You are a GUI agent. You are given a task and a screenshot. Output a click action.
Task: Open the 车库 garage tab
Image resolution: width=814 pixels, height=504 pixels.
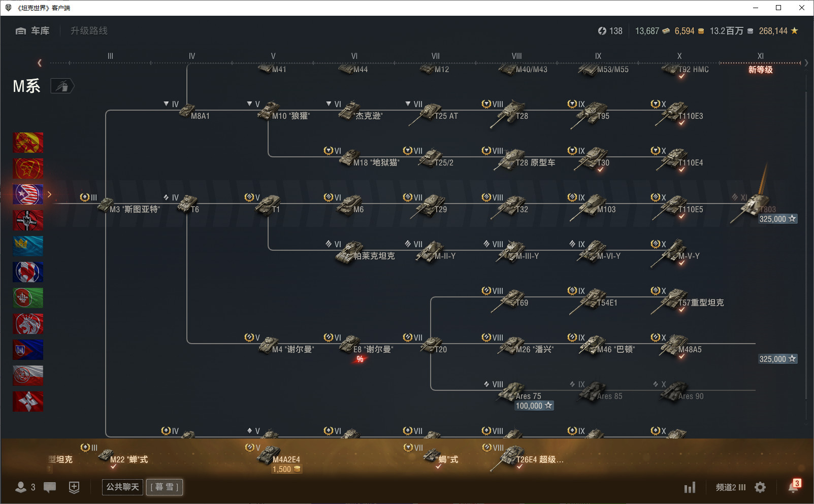tap(32, 31)
